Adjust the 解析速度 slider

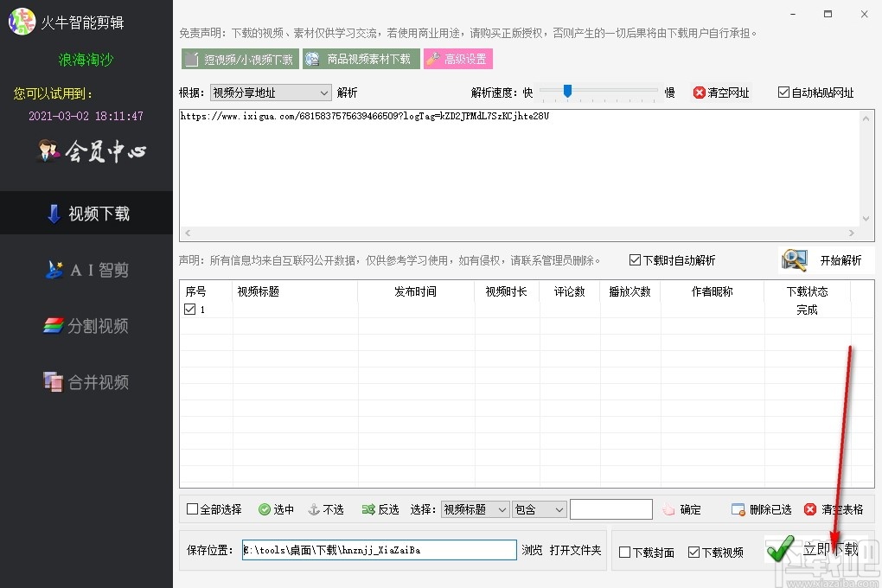[568, 90]
